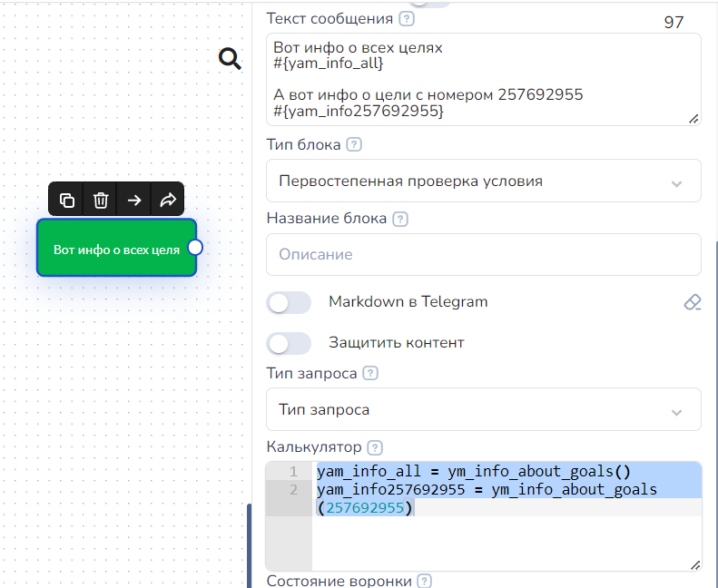Click line 1 in the Калькулятор code editor
This screenshot has width=718, height=588.
472,471
